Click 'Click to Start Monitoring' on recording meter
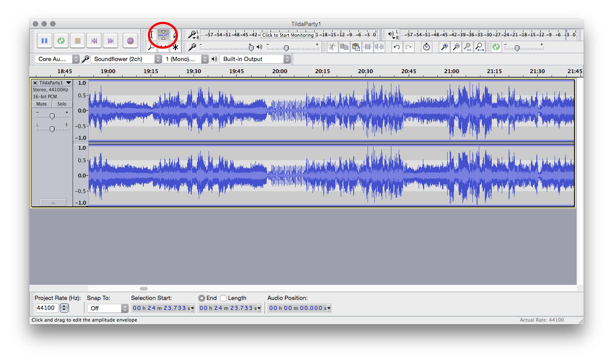Image resolution: width=613 pixels, height=364 pixels. 288,35
